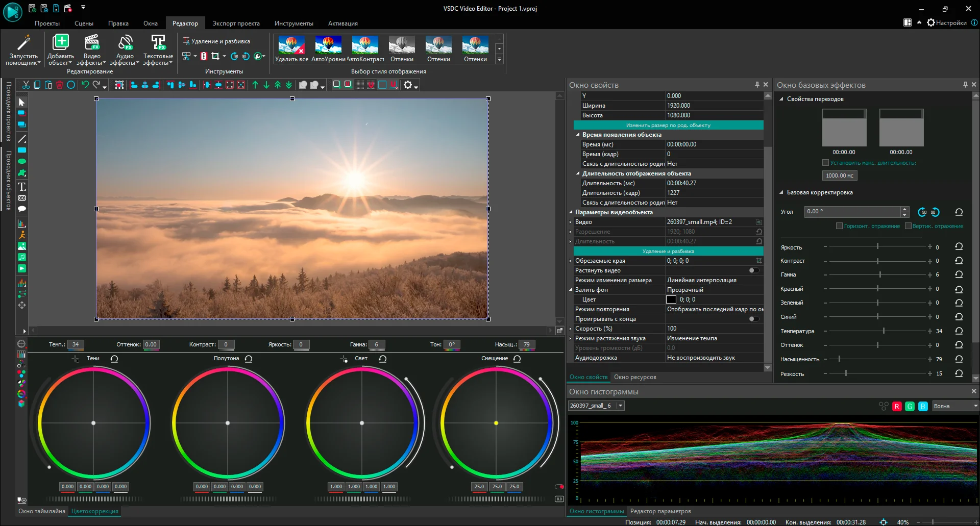This screenshot has height=526, width=980.
Task: Expand the style gallery dropdown arrow
Action: click(x=499, y=59)
